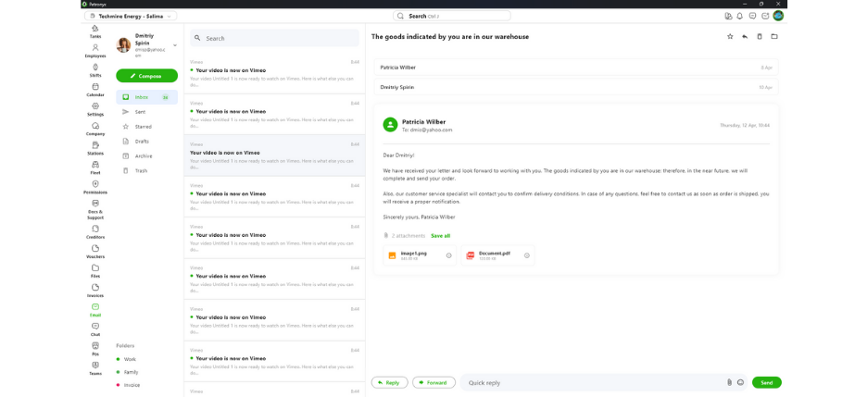Move email using the folder icon

[x=774, y=37]
